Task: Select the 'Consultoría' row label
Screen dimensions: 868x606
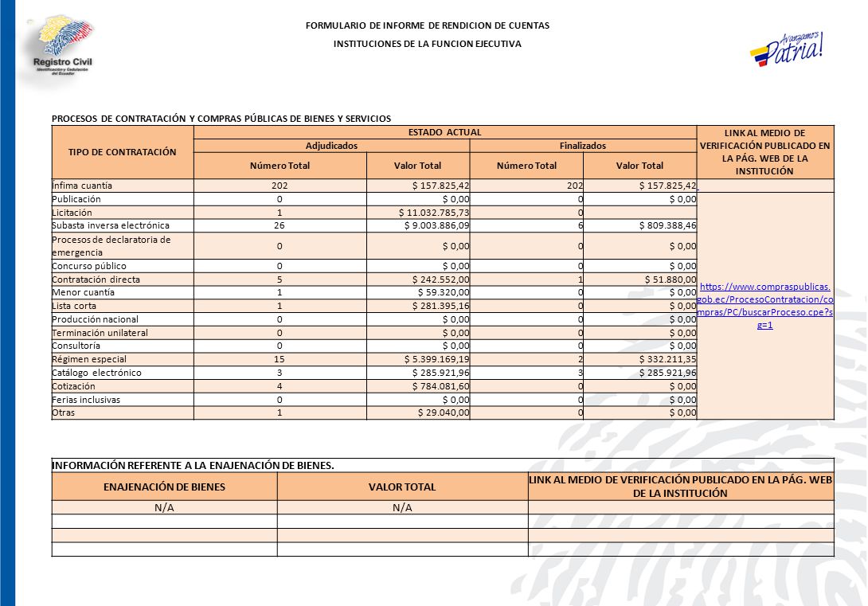Action: [x=76, y=346]
